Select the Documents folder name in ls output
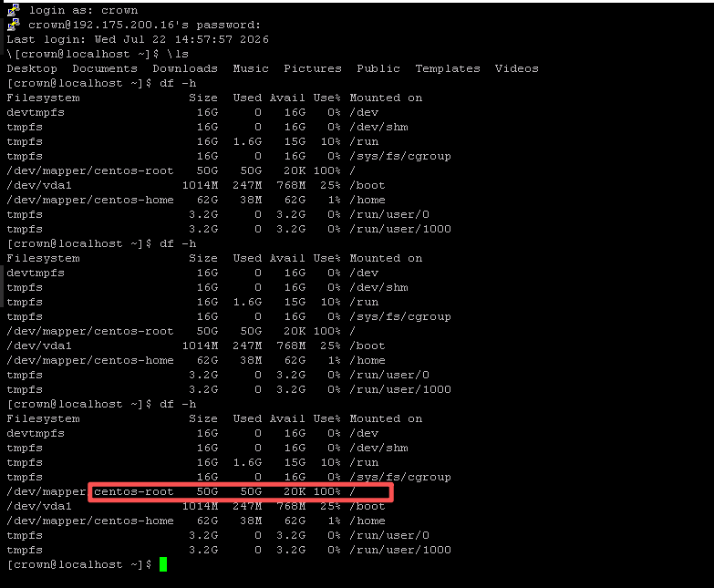The height and width of the screenshot is (588, 714). click(x=105, y=68)
